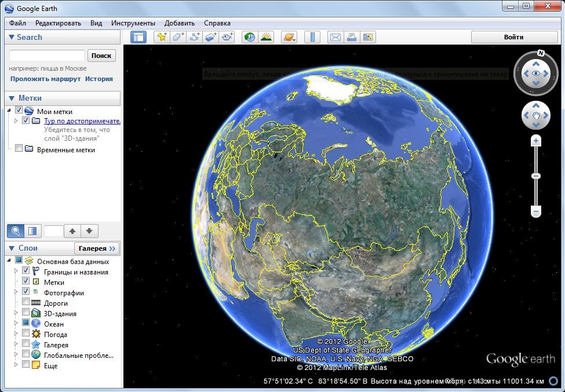This screenshot has width=565, height=392.
Task: Select the Add Polygon tool
Action: [x=178, y=37]
